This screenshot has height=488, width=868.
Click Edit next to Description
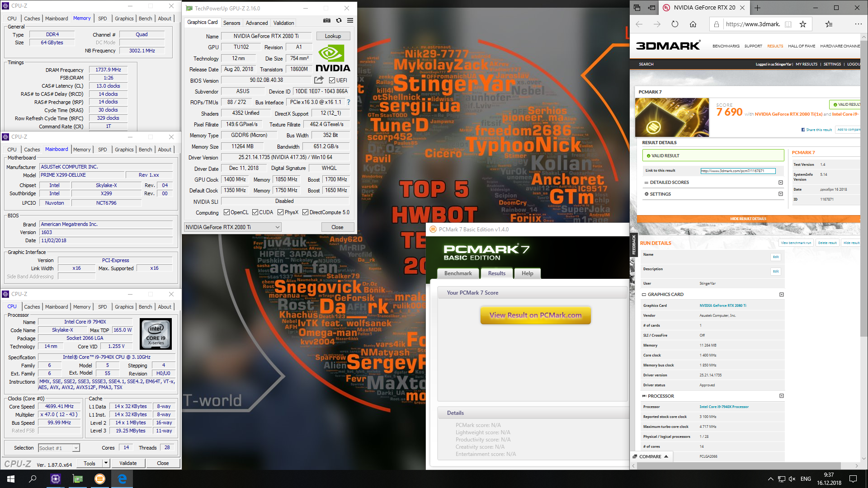(x=776, y=272)
